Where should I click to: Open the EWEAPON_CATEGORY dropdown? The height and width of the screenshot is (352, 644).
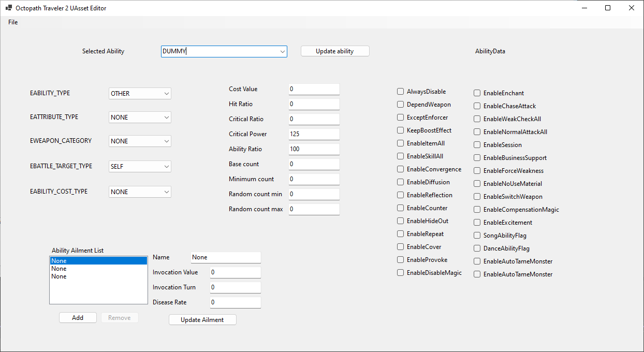point(140,141)
